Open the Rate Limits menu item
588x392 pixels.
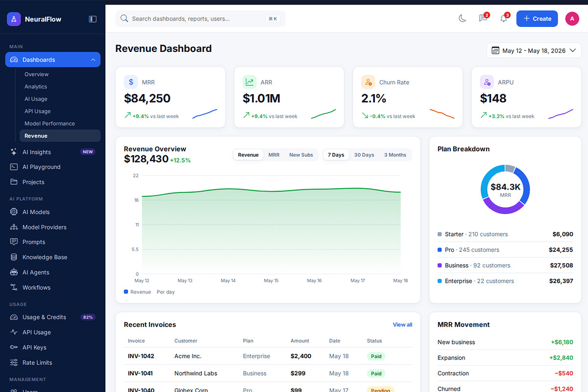53,363
